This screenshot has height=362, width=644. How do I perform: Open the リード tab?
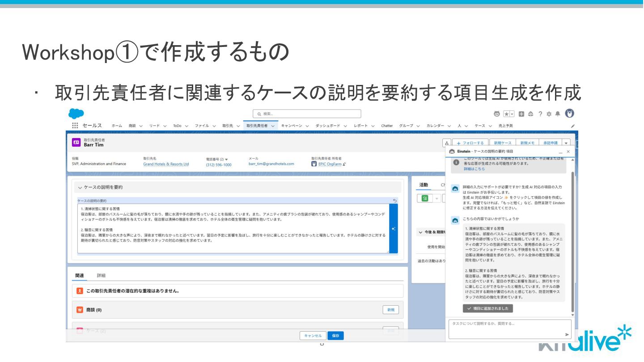[x=154, y=126]
